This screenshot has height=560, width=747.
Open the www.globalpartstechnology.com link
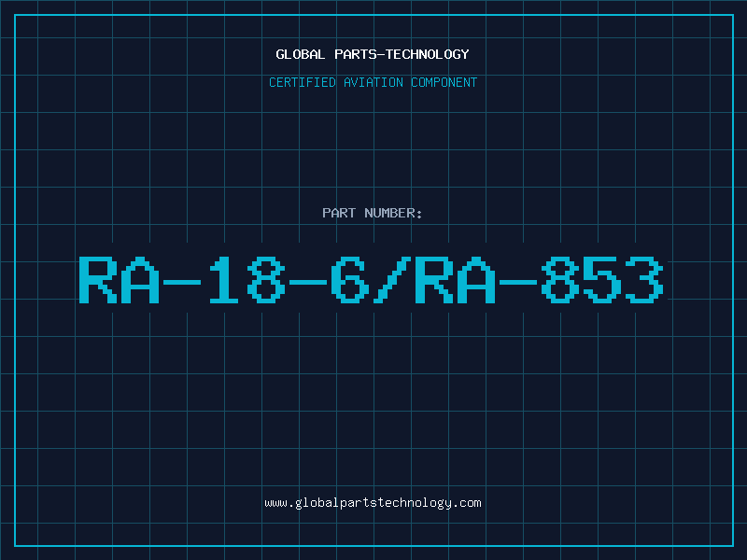tap(373, 503)
